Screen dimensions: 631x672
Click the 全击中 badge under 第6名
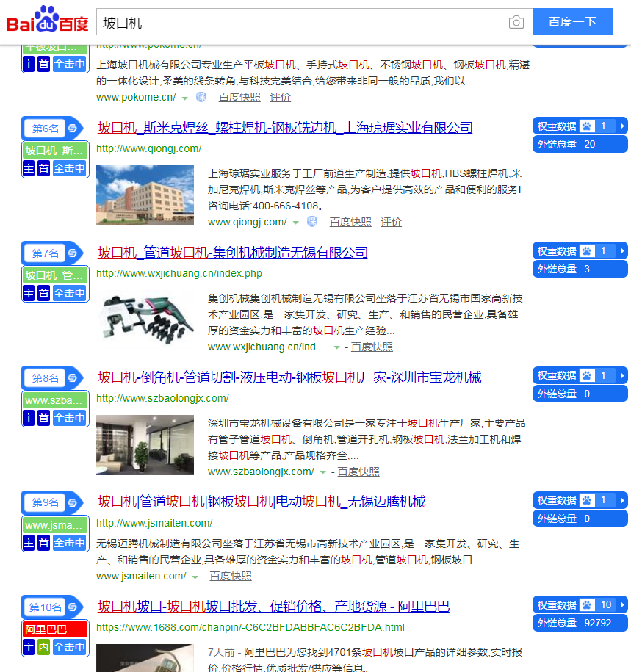pyautogui.click(x=70, y=168)
